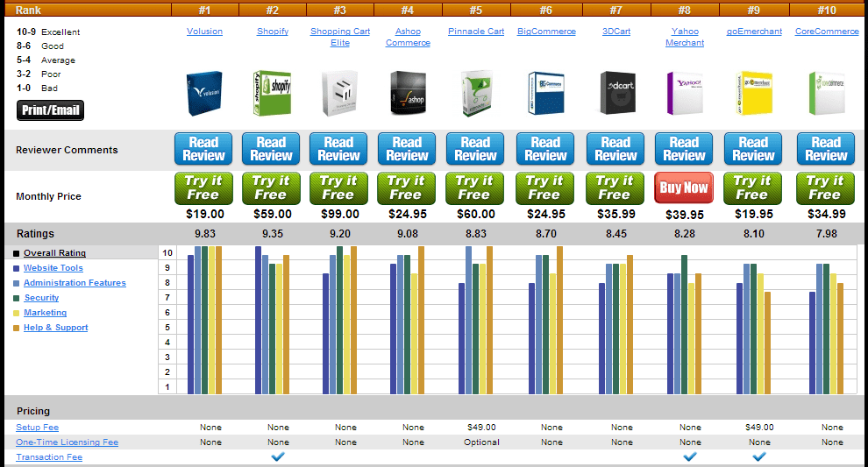
Task: Open the One-Time Licensing Fee link
Action: tap(67, 442)
